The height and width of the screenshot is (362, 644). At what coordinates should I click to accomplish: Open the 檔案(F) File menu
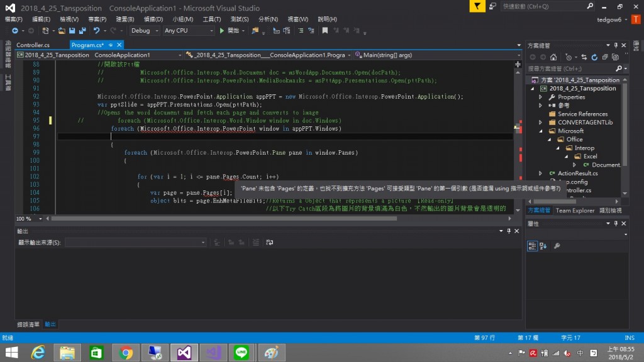tap(14, 19)
